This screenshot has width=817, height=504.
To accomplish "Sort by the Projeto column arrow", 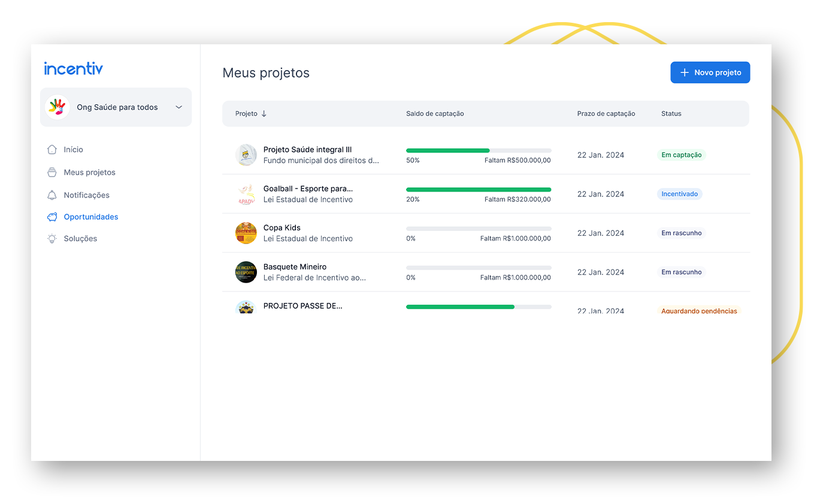I will pos(264,114).
